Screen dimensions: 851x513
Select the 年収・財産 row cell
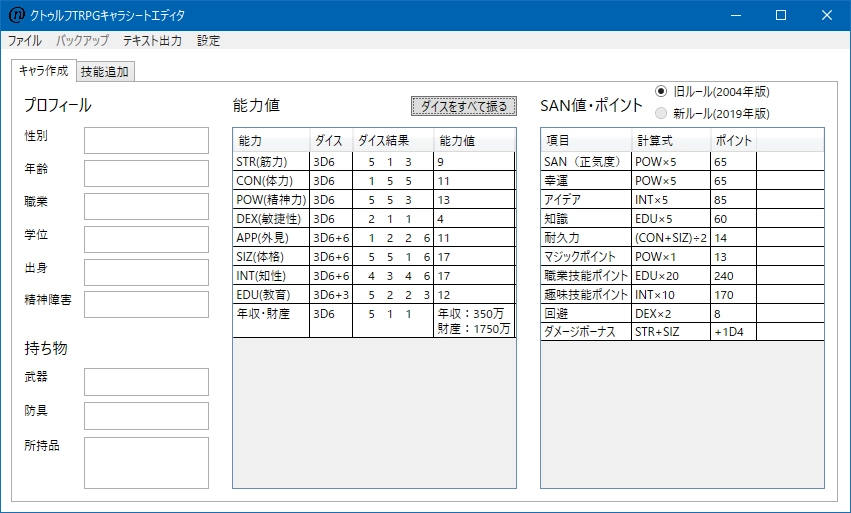(x=271, y=321)
